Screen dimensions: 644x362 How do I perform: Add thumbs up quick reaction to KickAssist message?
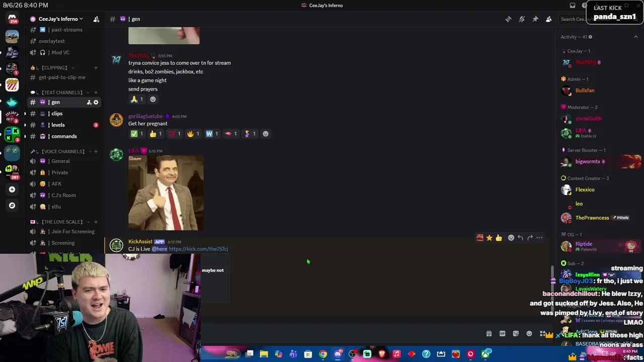click(x=499, y=238)
